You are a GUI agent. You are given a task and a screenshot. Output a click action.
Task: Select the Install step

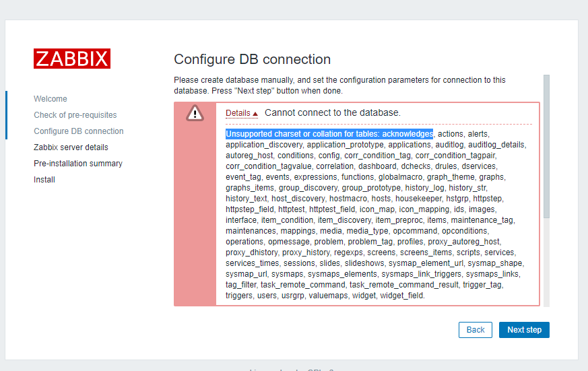44,180
